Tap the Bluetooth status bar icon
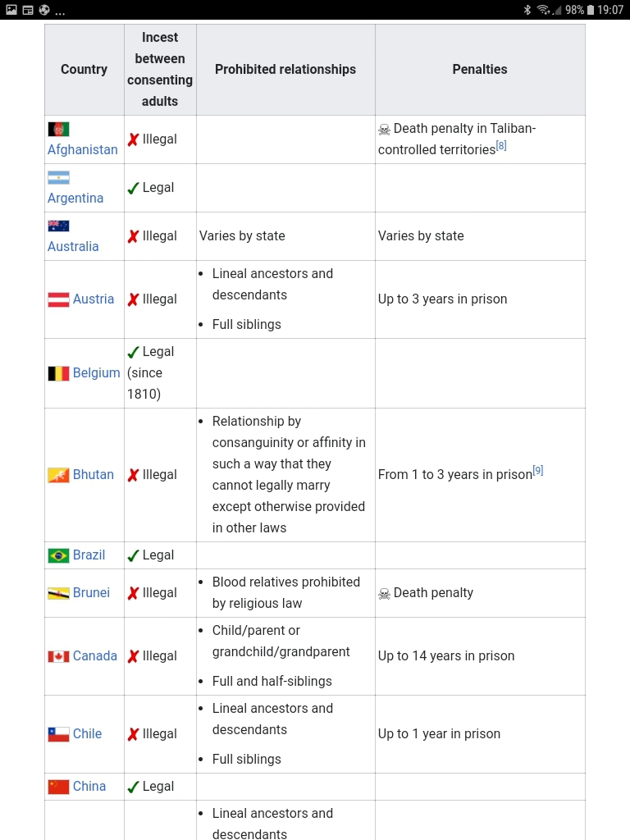Viewport: 630px width, 840px height. click(x=527, y=10)
